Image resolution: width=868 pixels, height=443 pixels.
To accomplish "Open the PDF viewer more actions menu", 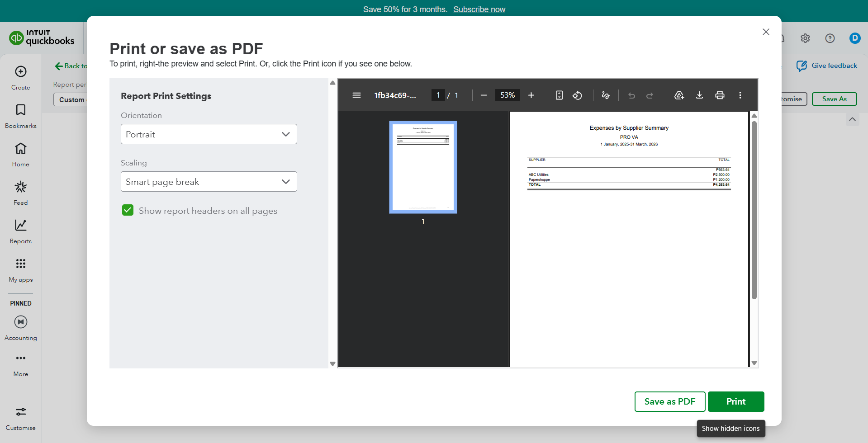I will (740, 95).
